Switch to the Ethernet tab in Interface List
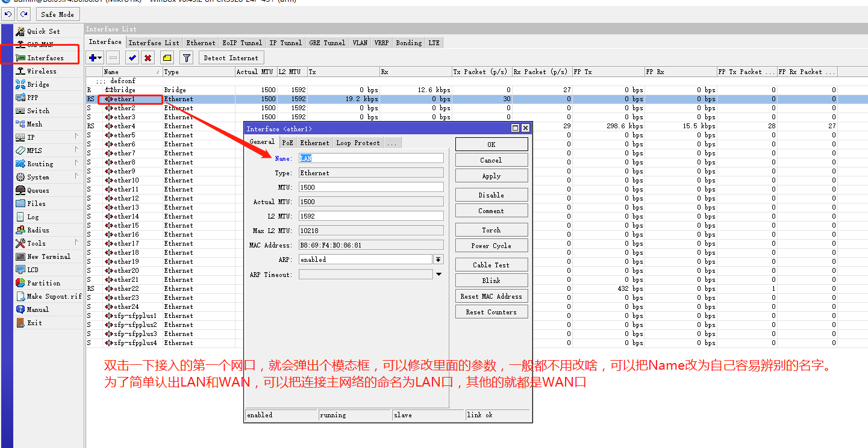The image size is (868, 448). (201, 43)
